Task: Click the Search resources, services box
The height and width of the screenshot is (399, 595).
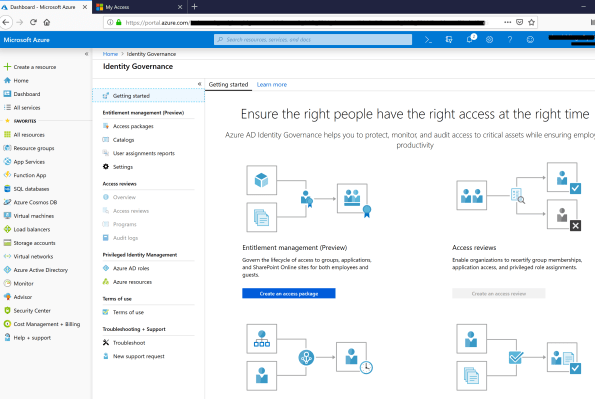Action: (313, 39)
